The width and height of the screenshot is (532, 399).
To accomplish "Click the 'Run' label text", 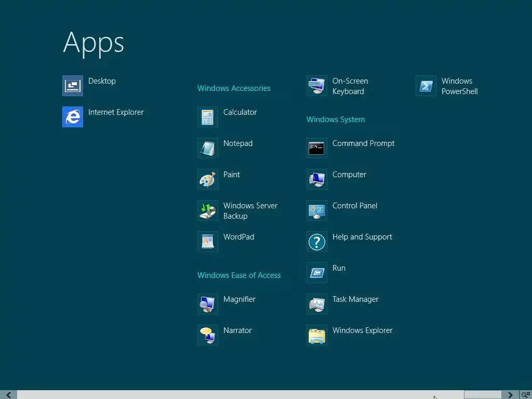I will (339, 268).
